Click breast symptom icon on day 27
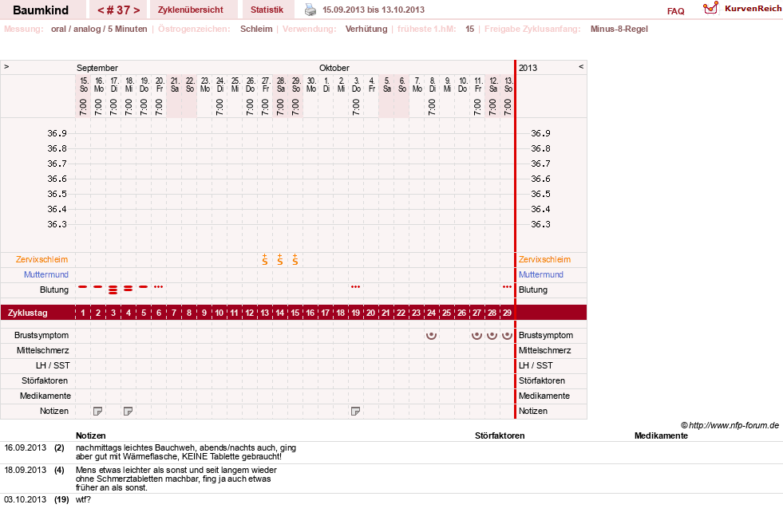The image size is (783, 532). tap(477, 335)
